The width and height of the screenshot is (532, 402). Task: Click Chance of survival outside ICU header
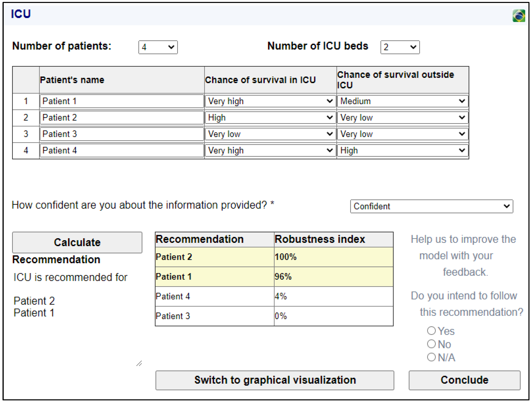pyautogui.click(x=403, y=80)
